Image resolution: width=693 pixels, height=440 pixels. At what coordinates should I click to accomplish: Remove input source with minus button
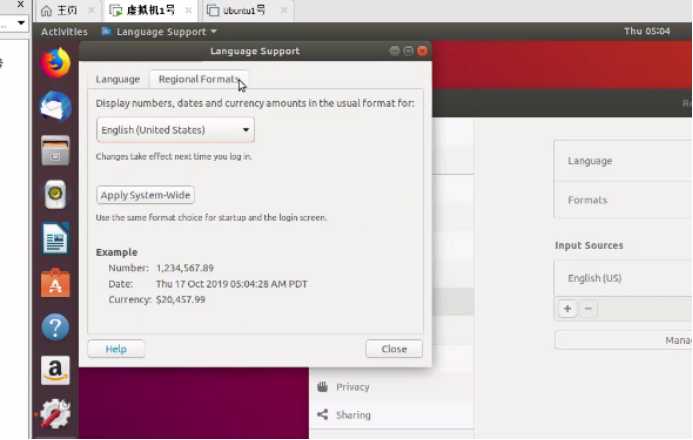(588, 308)
